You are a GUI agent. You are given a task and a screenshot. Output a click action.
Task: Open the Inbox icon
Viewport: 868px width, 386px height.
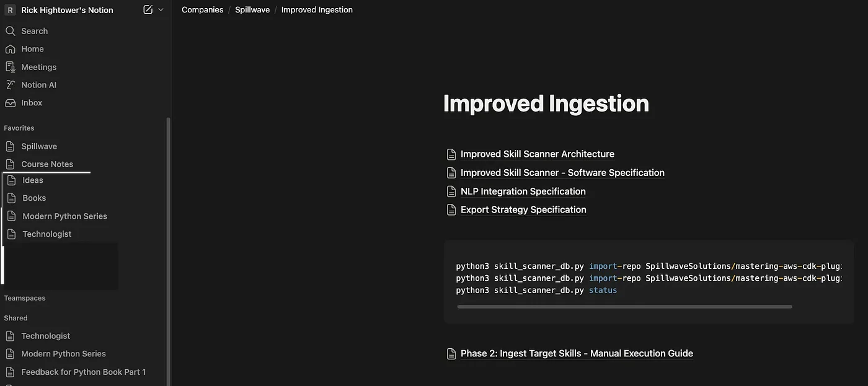[11, 102]
